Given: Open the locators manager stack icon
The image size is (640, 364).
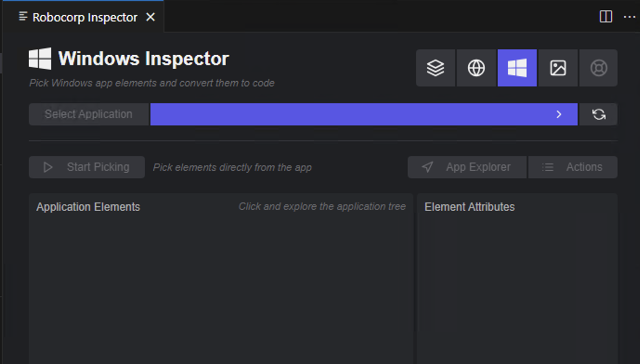Looking at the screenshot, I should tap(435, 68).
